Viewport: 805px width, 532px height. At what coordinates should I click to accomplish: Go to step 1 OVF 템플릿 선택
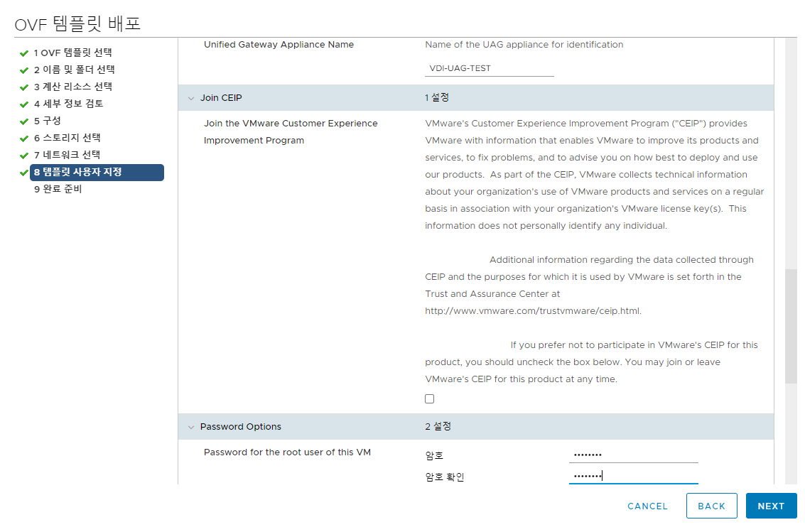coord(73,53)
